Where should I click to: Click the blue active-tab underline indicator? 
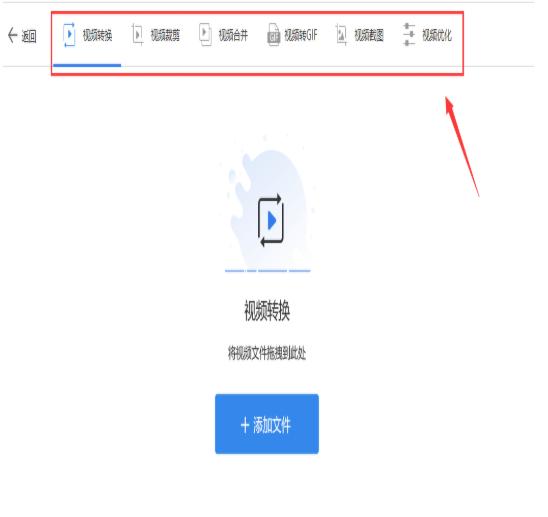point(87,65)
